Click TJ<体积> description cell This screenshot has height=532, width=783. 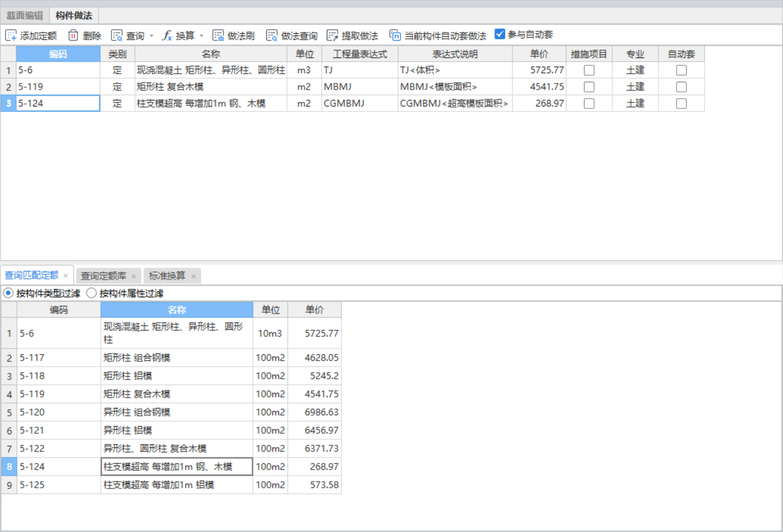[x=455, y=70]
